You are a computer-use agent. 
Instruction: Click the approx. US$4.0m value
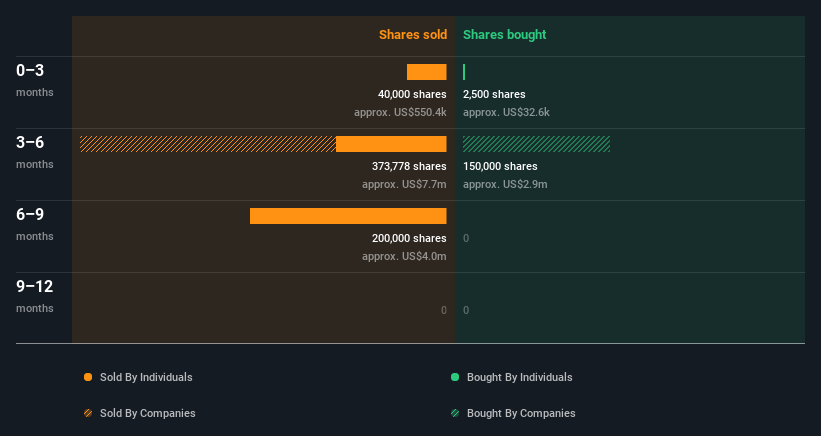pyautogui.click(x=404, y=256)
